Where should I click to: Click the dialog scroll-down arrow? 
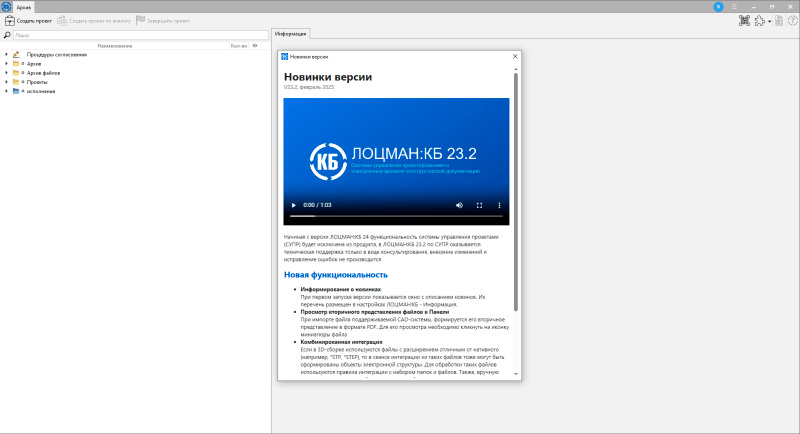click(x=516, y=374)
